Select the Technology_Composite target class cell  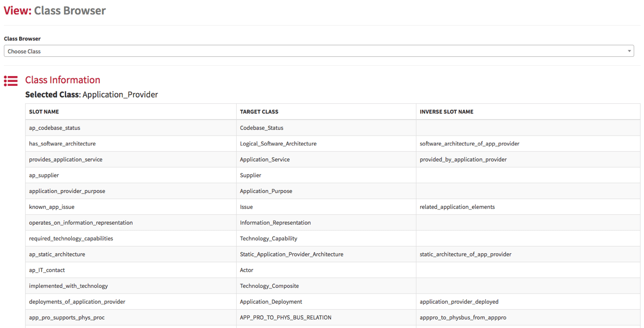[x=326, y=286]
